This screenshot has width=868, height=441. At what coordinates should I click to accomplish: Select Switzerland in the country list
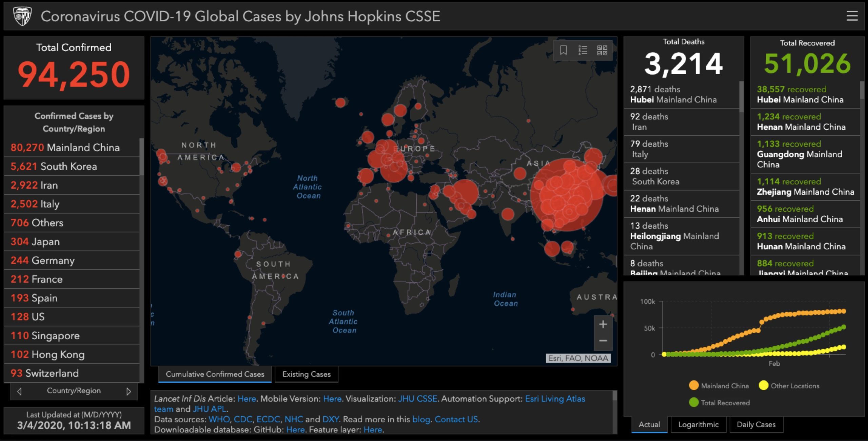(72, 373)
